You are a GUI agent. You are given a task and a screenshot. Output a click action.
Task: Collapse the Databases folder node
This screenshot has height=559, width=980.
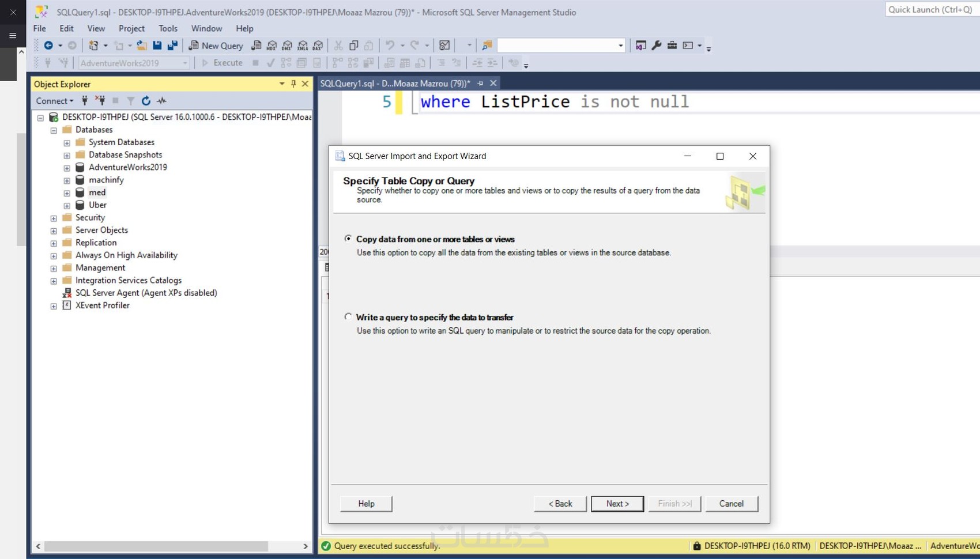coord(54,130)
